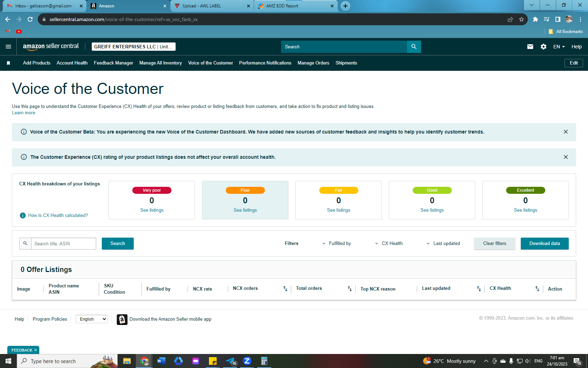Open Performance Notifications in navigation bar
This screenshot has height=368, width=588.
tap(265, 63)
